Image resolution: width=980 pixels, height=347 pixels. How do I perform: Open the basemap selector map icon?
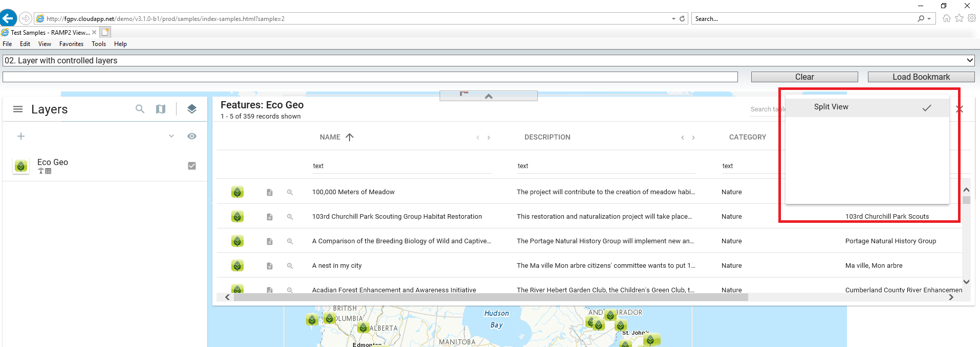point(161,109)
